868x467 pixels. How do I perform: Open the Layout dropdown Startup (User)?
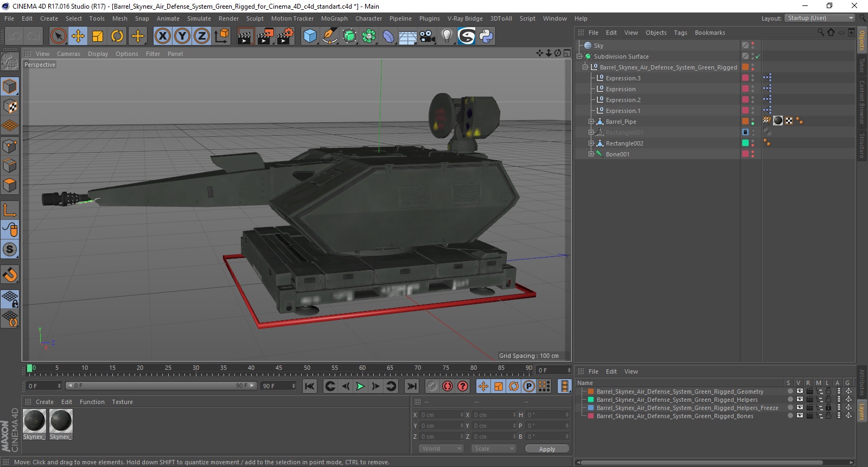tap(821, 18)
